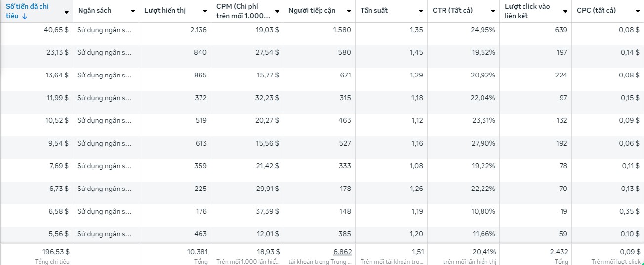Open CTR (Tất cả) column dropdown arrow
Viewport: 644px width, 265px height.
pyautogui.click(x=493, y=11)
